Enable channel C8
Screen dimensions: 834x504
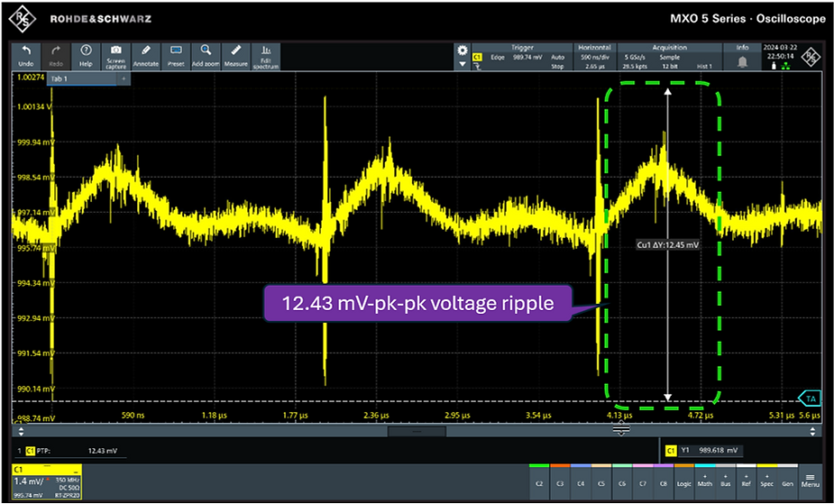[x=664, y=481]
